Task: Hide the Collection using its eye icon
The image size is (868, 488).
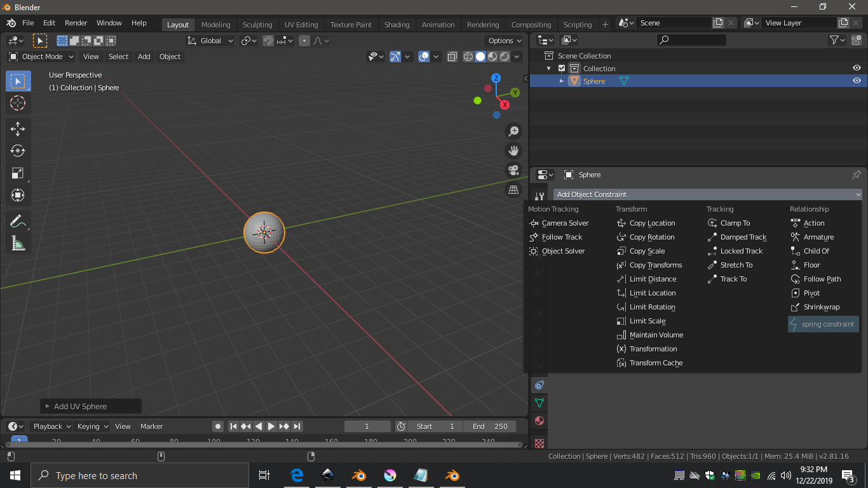Action: [857, 68]
